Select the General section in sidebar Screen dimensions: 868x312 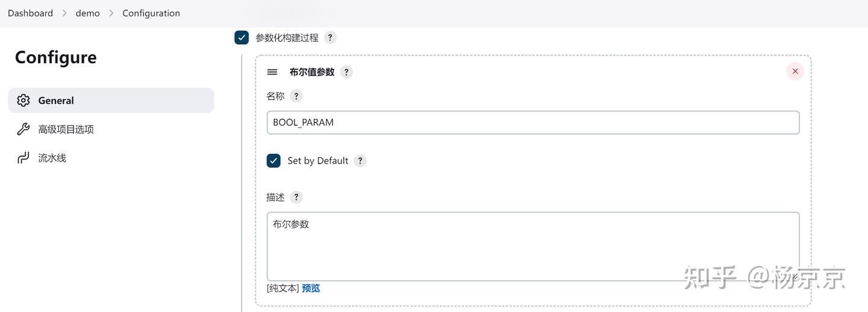[111, 100]
